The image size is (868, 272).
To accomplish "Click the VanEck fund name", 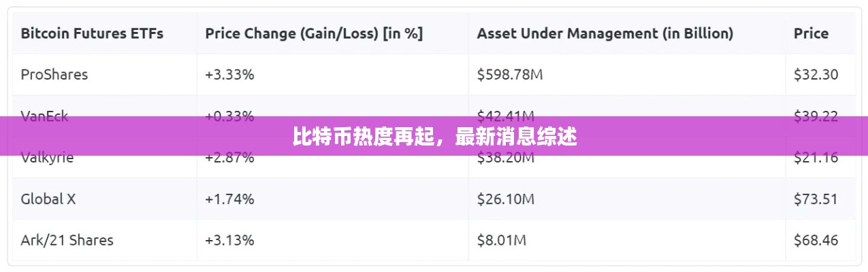I will click(44, 113).
